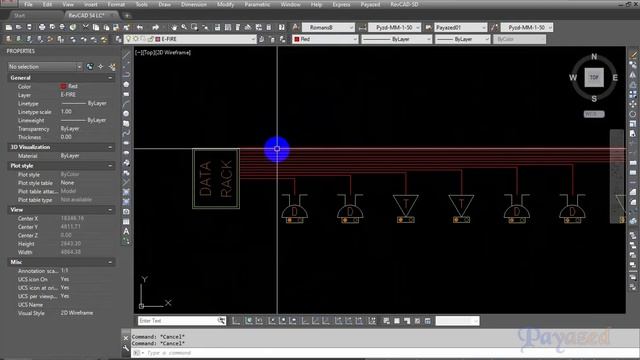The image size is (640, 360).
Task: Open the Modify menu
Action: tap(225, 4)
